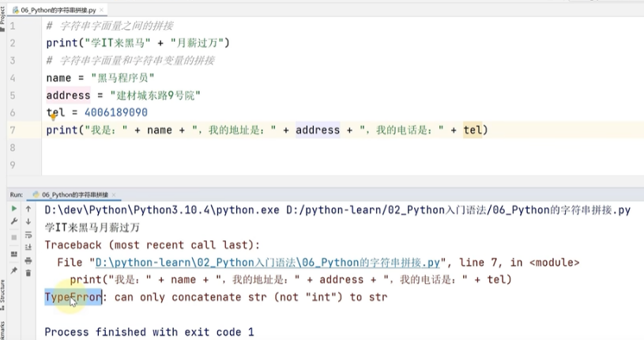Click the print statement on line 2
Image resolution: width=644 pixels, height=340 pixels.
(138, 43)
